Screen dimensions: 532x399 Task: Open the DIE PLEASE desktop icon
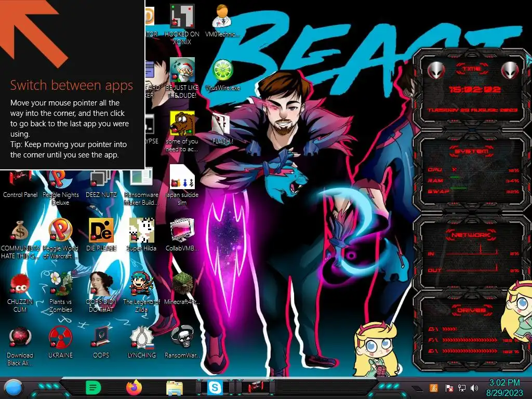[101, 235]
